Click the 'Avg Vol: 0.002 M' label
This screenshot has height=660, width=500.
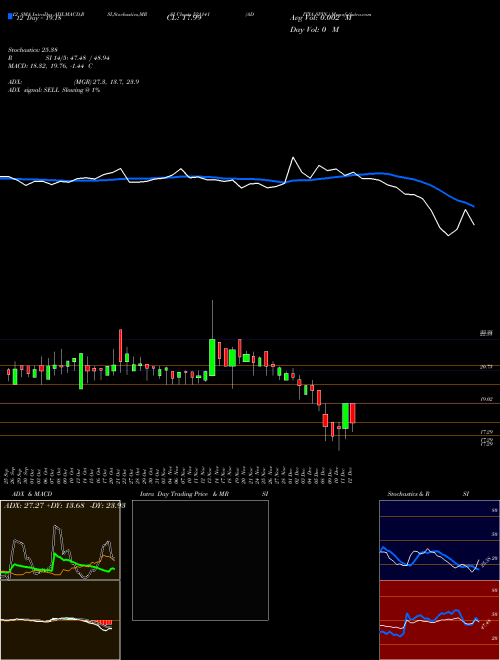[320, 18]
